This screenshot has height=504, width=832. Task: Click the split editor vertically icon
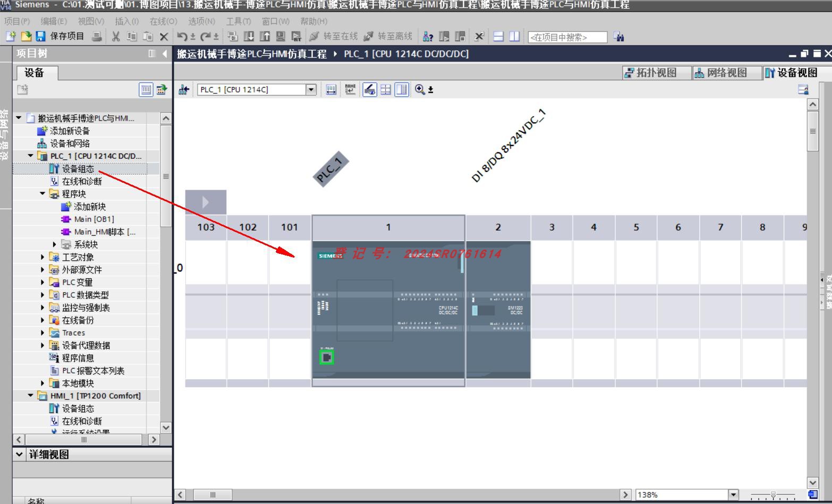click(514, 36)
